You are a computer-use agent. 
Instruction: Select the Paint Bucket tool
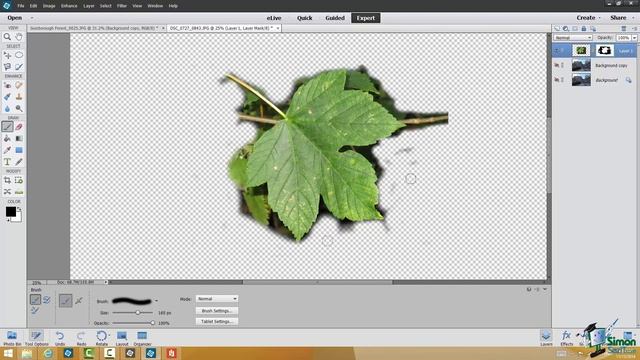(7, 138)
